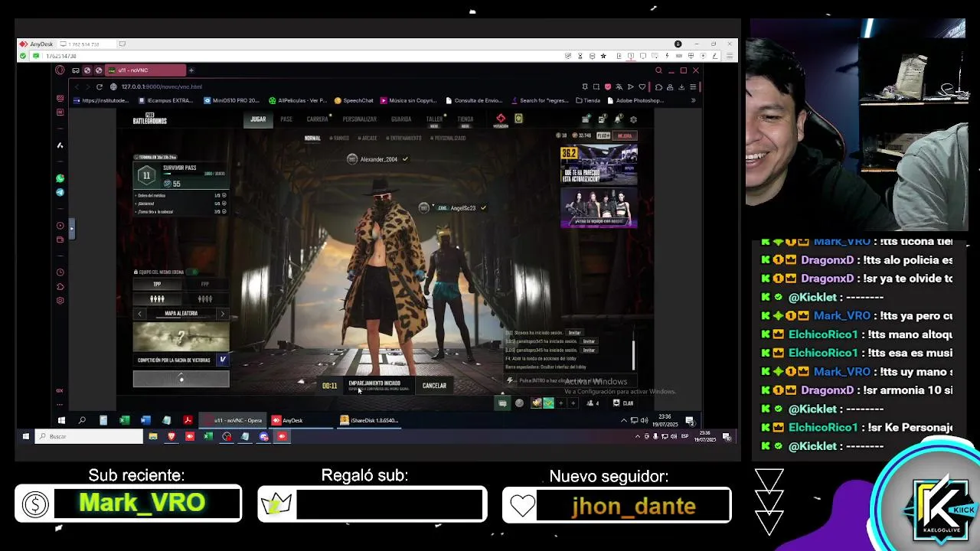Open the SpeechChat bookmark

pyautogui.click(x=354, y=100)
